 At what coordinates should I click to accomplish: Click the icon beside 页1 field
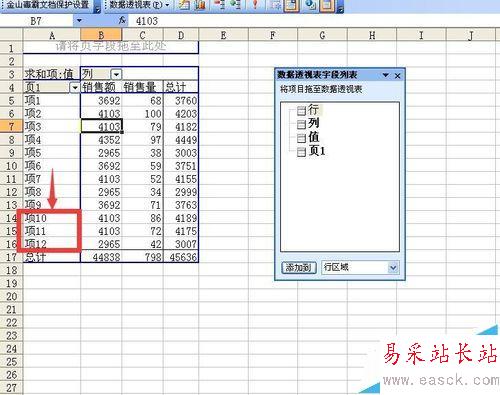[301, 152]
